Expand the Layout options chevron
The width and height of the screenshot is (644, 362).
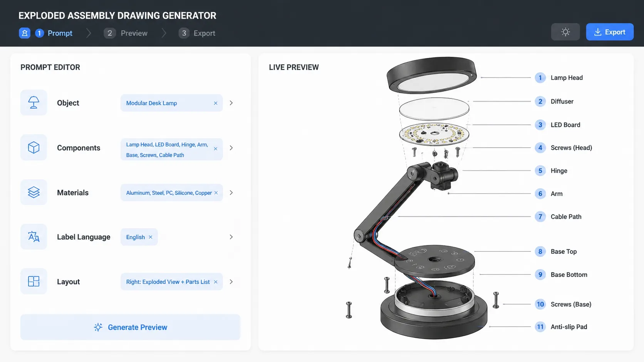pos(231,281)
